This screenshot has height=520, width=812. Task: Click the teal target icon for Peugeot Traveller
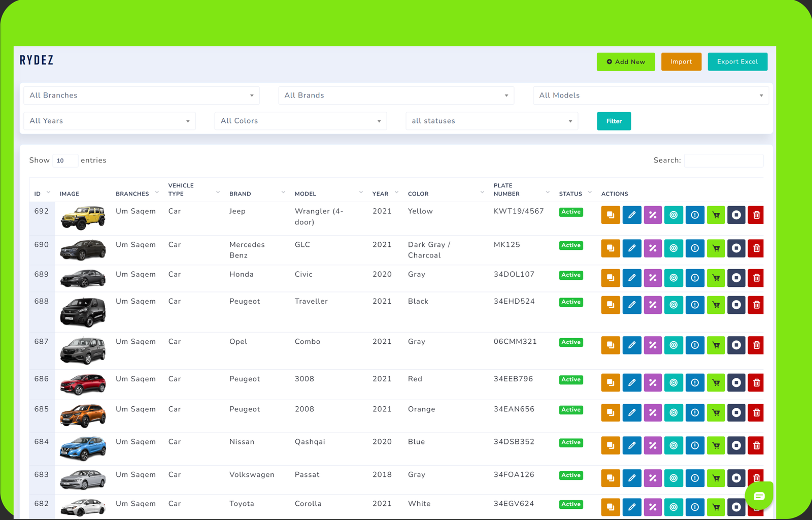tap(673, 305)
